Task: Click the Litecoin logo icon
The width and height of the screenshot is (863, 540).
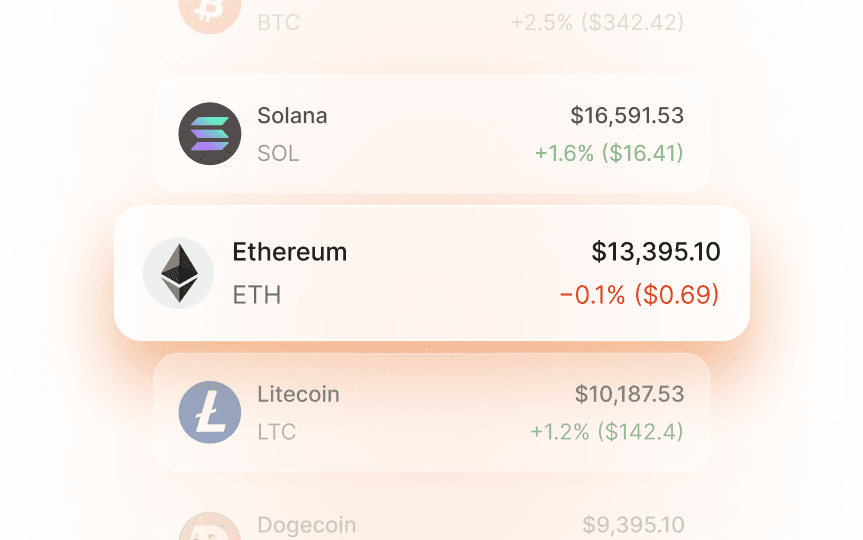Action: 210,412
